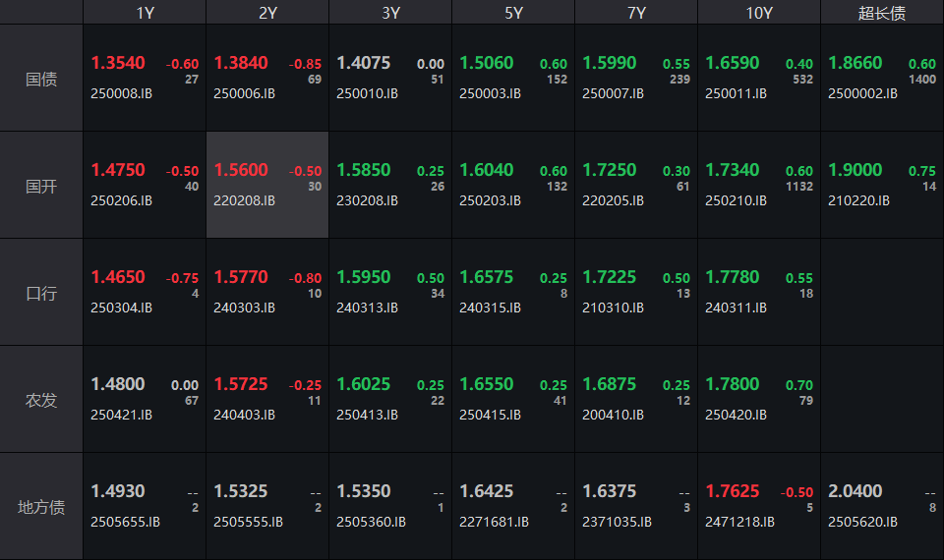Click the 国开 row header
The height and width of the screenshot is (560, 944).
(41, 186)
